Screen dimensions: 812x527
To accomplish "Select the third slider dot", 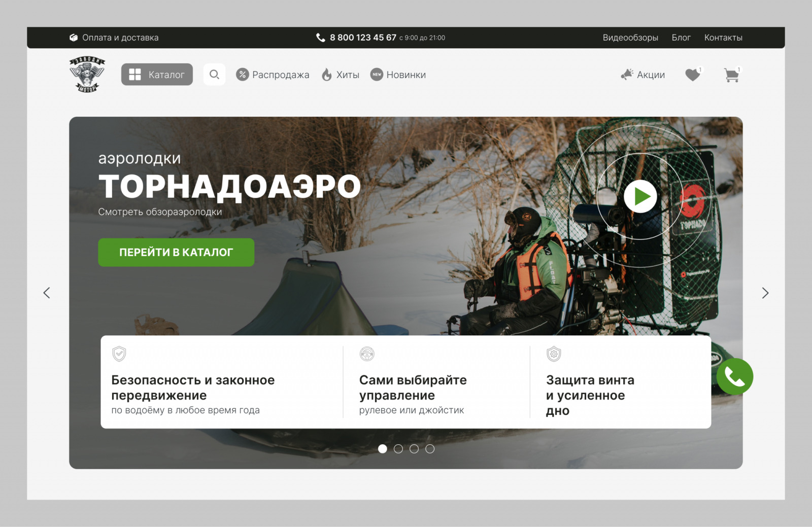I will pyautogui.click(x=414, y=449).
